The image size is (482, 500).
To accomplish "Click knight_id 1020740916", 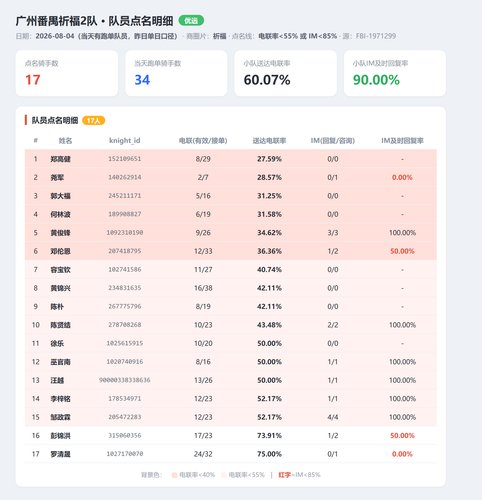I will [125, 362].
